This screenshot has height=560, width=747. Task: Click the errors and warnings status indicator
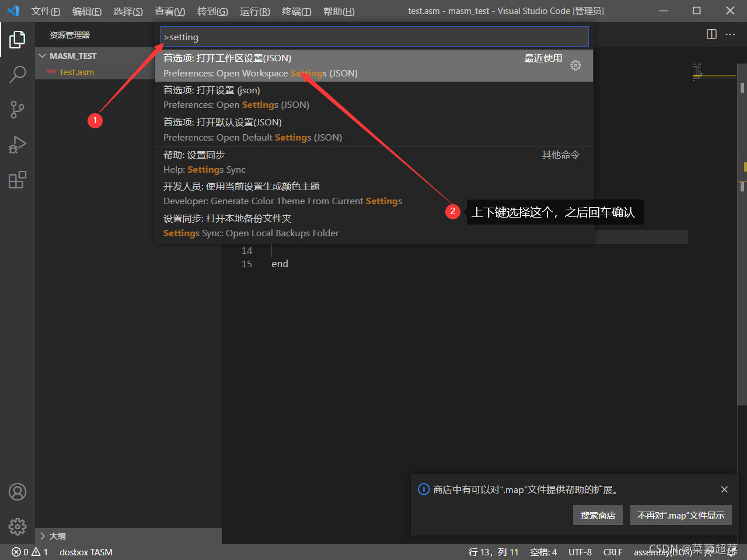click(30, 552)
